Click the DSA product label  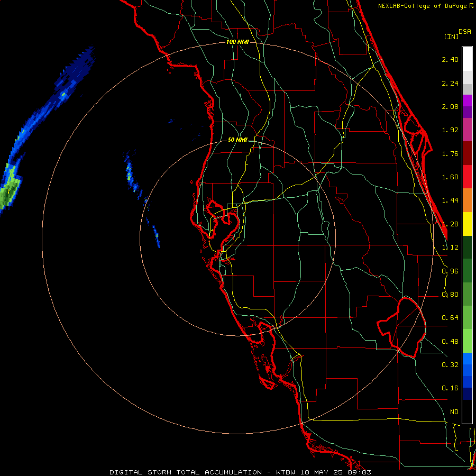coord(464,32)
